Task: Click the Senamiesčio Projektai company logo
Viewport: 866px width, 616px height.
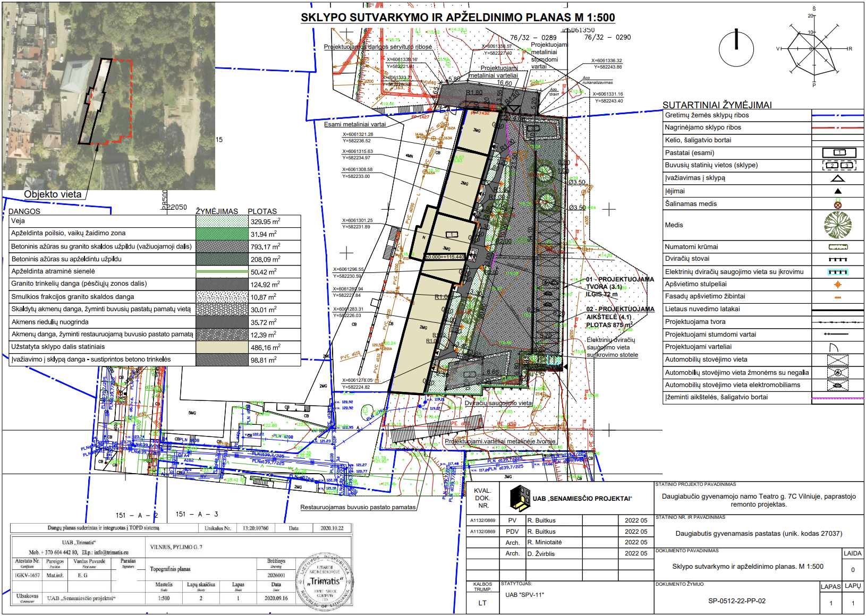Action: tap(520, 498)
